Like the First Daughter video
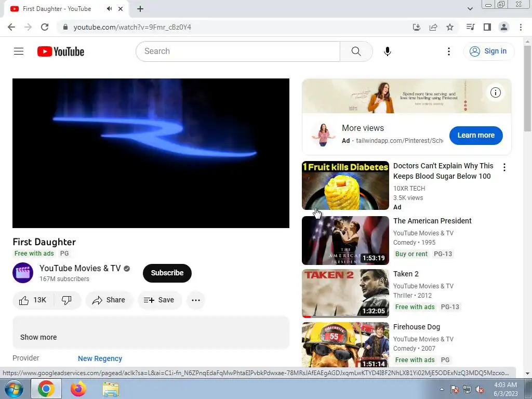The height and width of the screenshot is (399, 532). coord(33,300)
